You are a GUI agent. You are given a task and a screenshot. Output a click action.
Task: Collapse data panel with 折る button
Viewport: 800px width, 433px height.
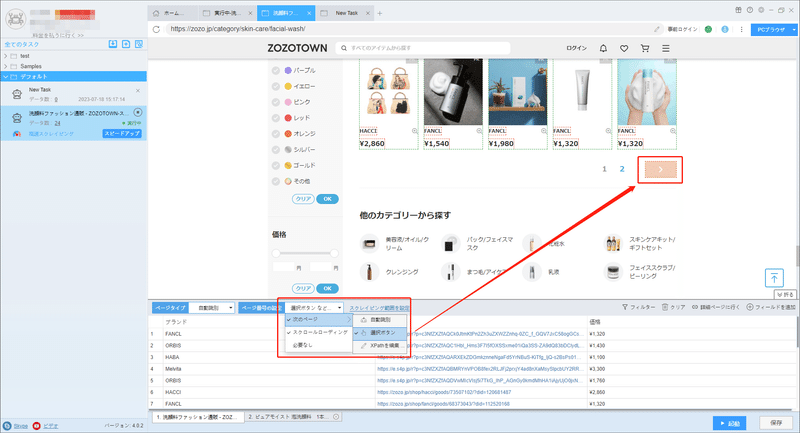pos(785,294)
